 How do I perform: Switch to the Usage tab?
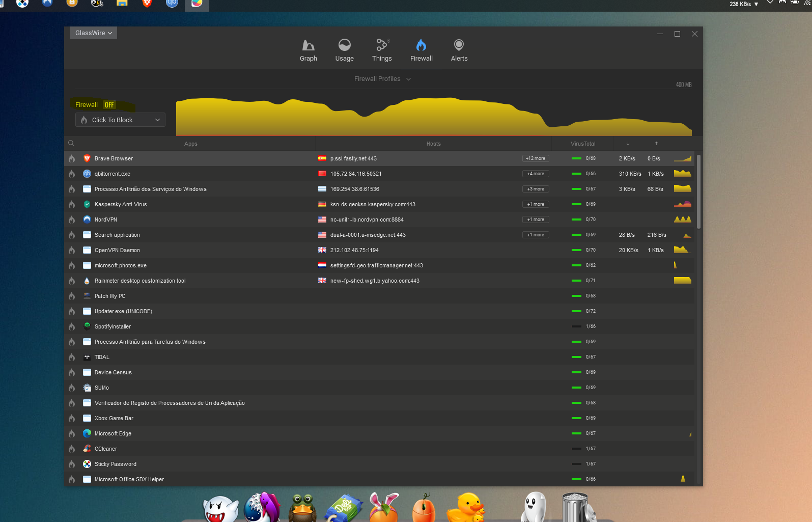click(344, 51)
